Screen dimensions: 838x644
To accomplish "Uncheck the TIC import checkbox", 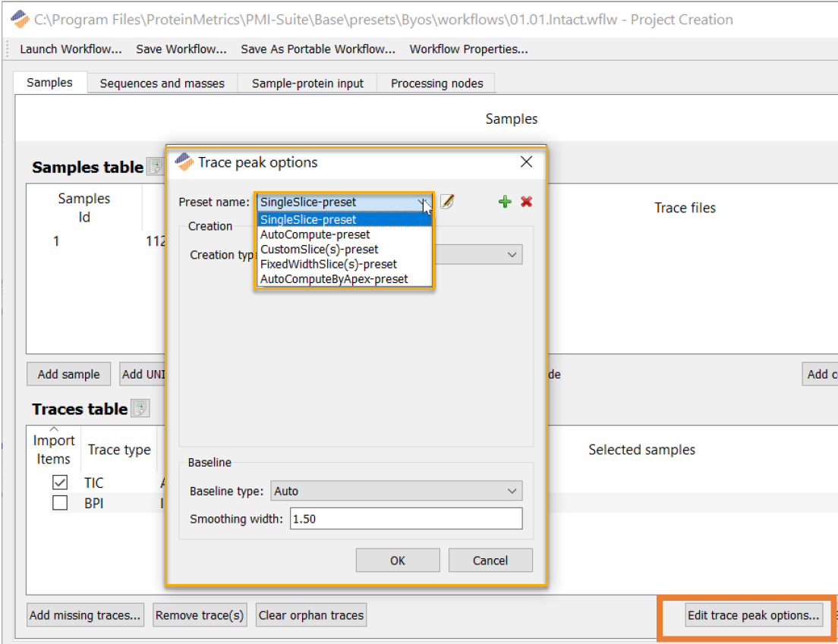I will point(60,482).
